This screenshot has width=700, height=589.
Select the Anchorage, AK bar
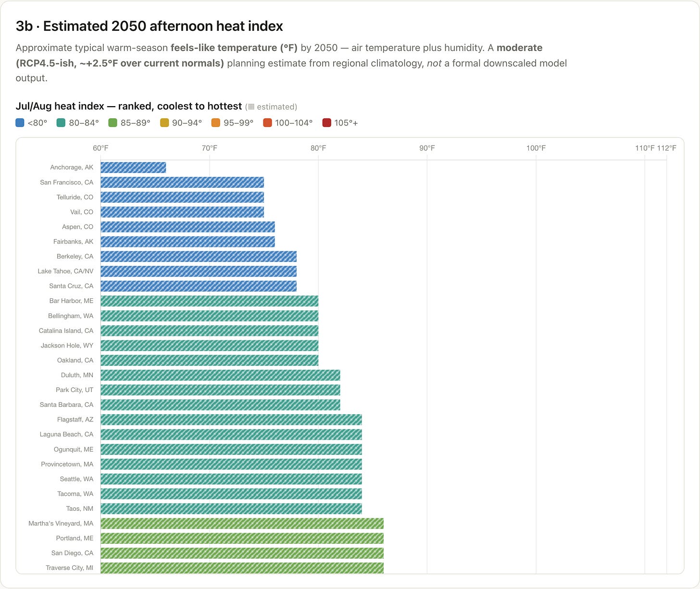pos(133,167)
